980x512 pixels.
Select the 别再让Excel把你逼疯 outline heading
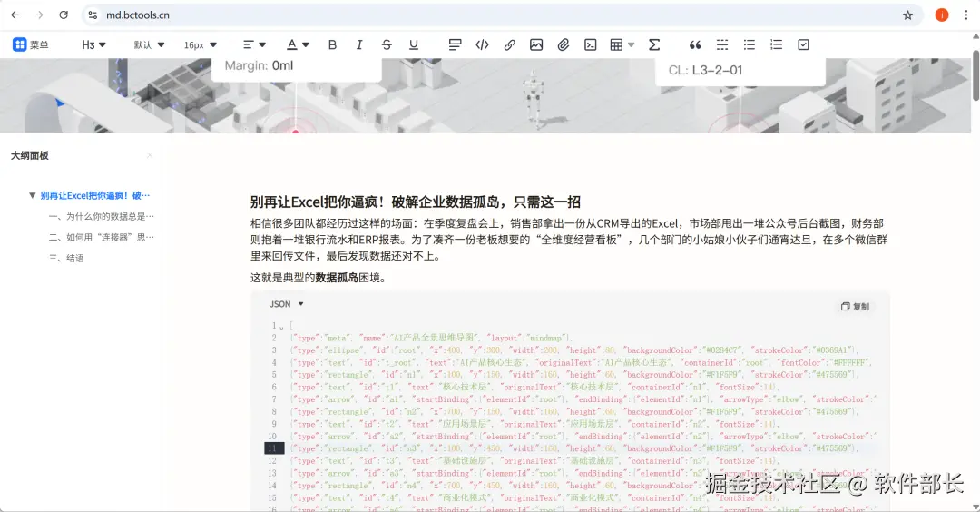(95, 195)
